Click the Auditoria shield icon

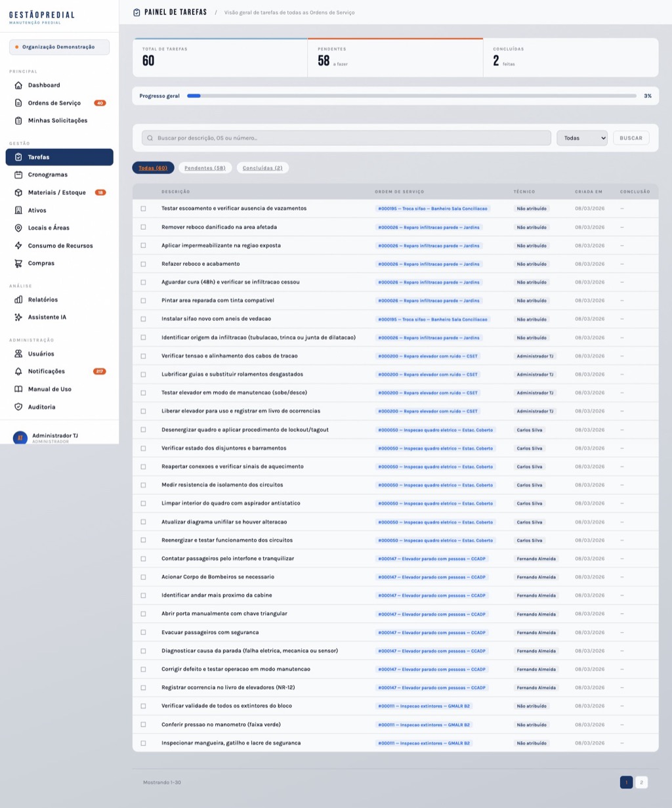18,407
